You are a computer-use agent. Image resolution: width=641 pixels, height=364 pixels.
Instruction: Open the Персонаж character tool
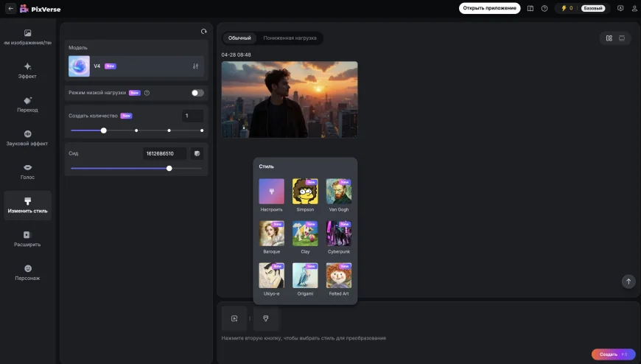[27, 273]
